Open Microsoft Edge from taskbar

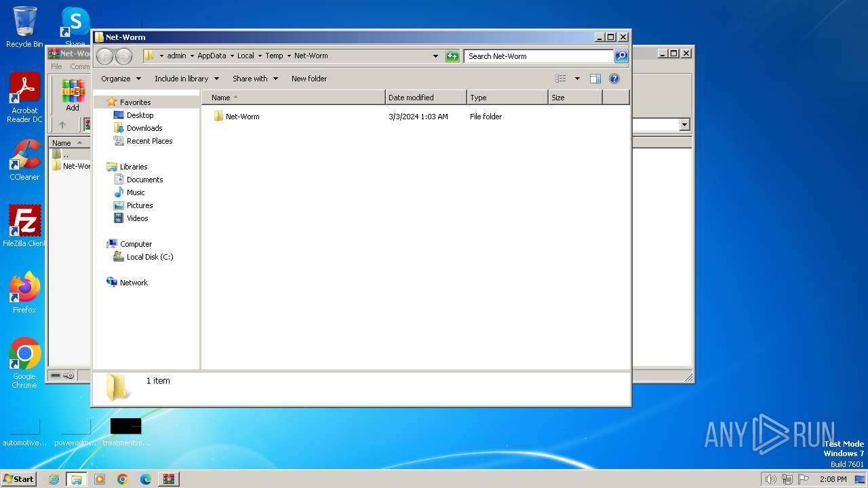(146, 479)
